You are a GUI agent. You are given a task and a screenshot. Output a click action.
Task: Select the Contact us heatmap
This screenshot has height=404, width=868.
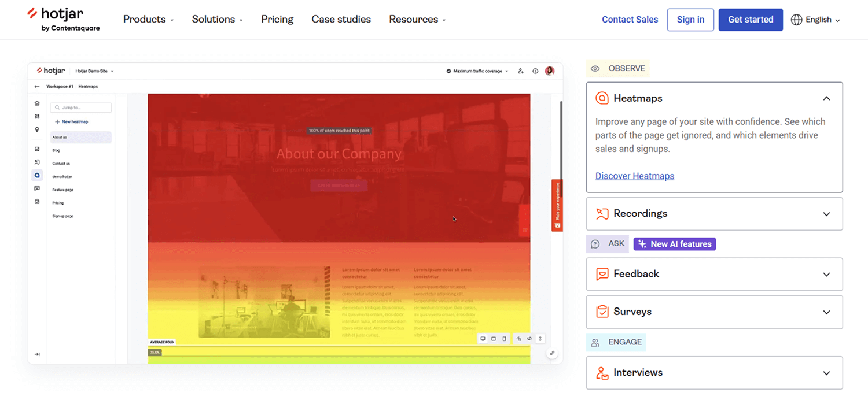61,164
